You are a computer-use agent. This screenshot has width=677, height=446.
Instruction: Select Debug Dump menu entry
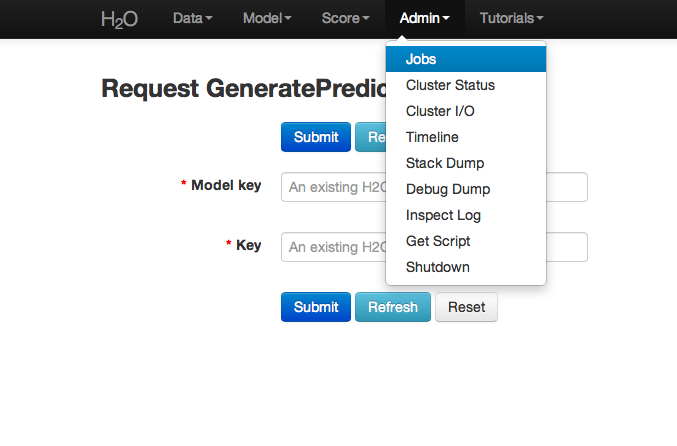(448, 189)
